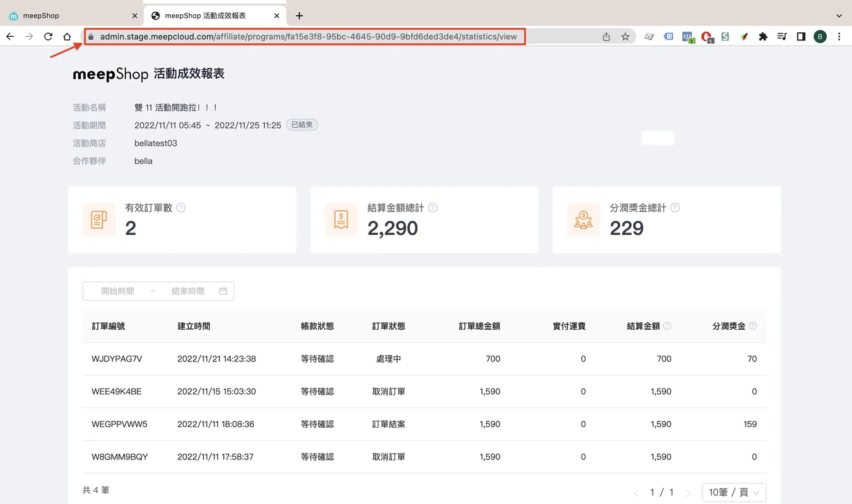Expand the tab search chevron at top right
The width and height of the screenshot is (852, 504).
point(839,15)
